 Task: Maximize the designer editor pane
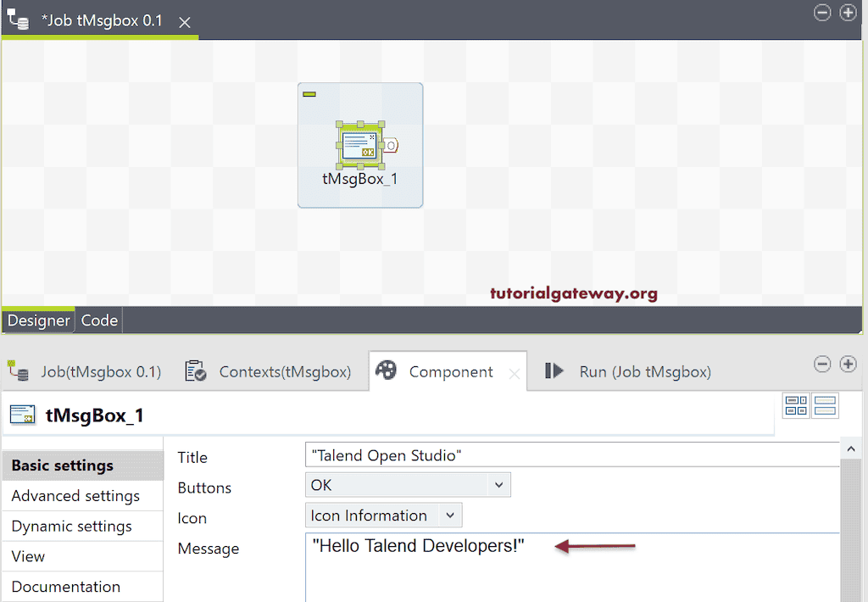point(848,12)
